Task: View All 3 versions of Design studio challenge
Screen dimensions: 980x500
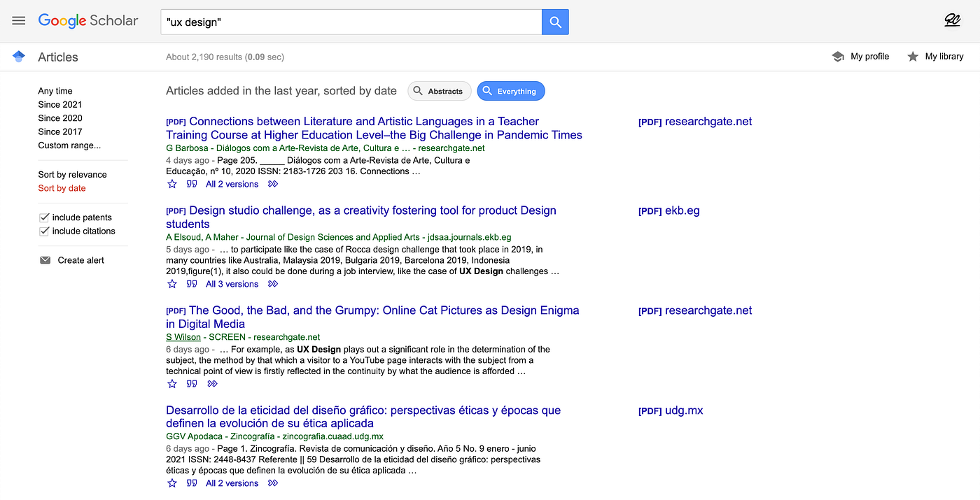Action: coord(232,285)
